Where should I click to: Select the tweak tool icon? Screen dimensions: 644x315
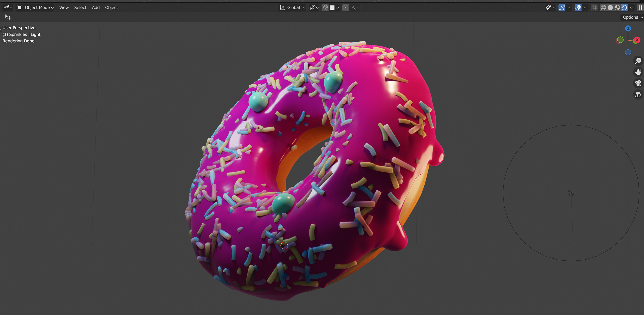tap(8, 17)
